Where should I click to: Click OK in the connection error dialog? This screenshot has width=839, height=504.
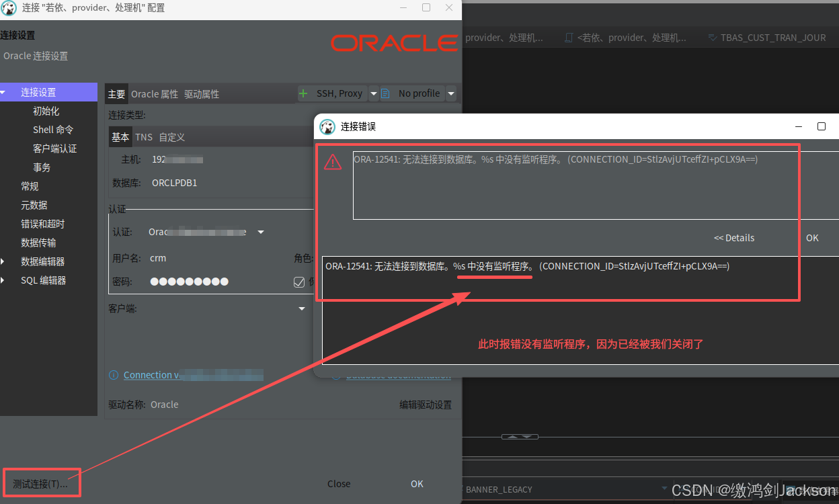pyautogui.click(x=812, y=238)
